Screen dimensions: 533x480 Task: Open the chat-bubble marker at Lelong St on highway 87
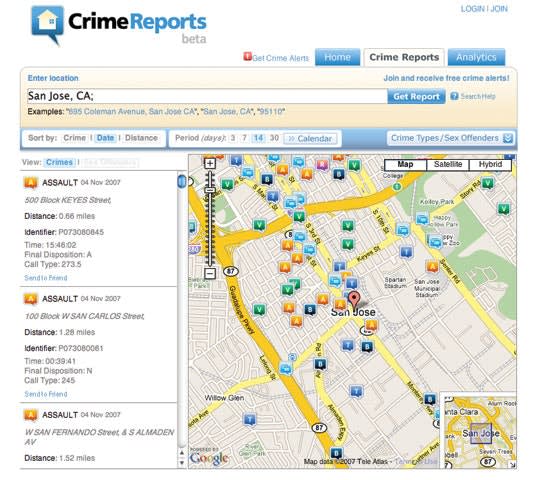tap(286, 368)
